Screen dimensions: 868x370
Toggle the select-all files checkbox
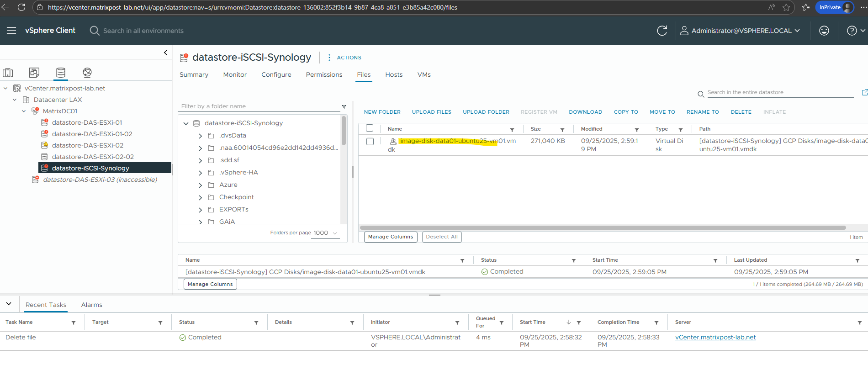coord(370,128)
